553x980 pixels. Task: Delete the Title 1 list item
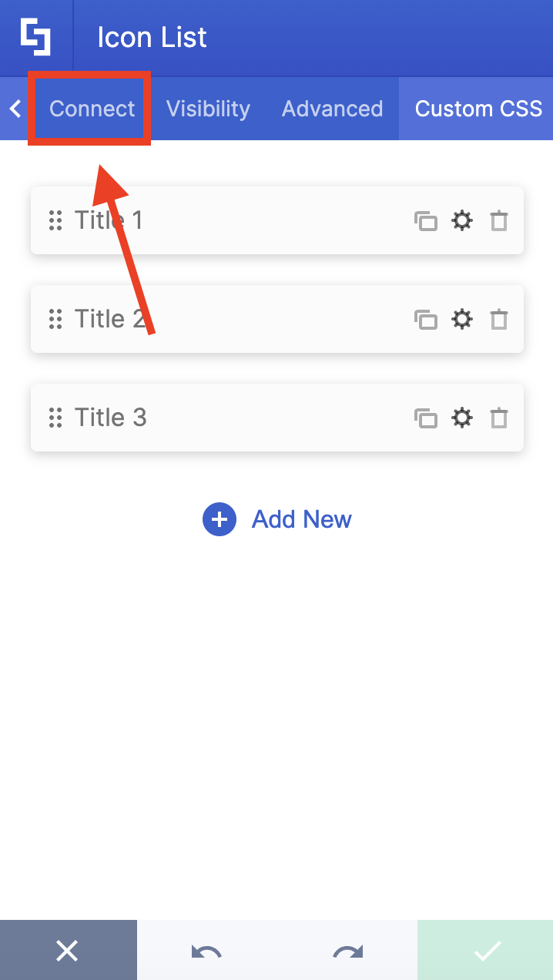(x=499, y=220)
